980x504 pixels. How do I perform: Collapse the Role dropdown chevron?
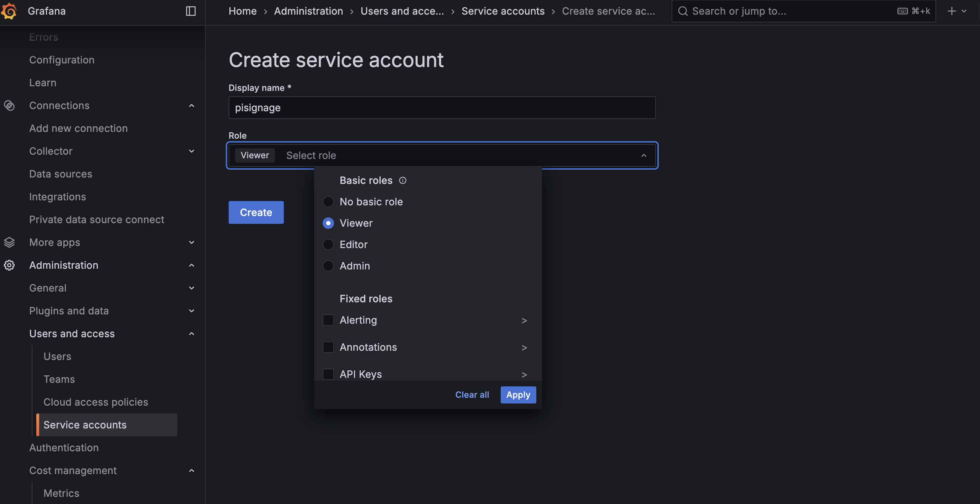(x=643, y=155)
